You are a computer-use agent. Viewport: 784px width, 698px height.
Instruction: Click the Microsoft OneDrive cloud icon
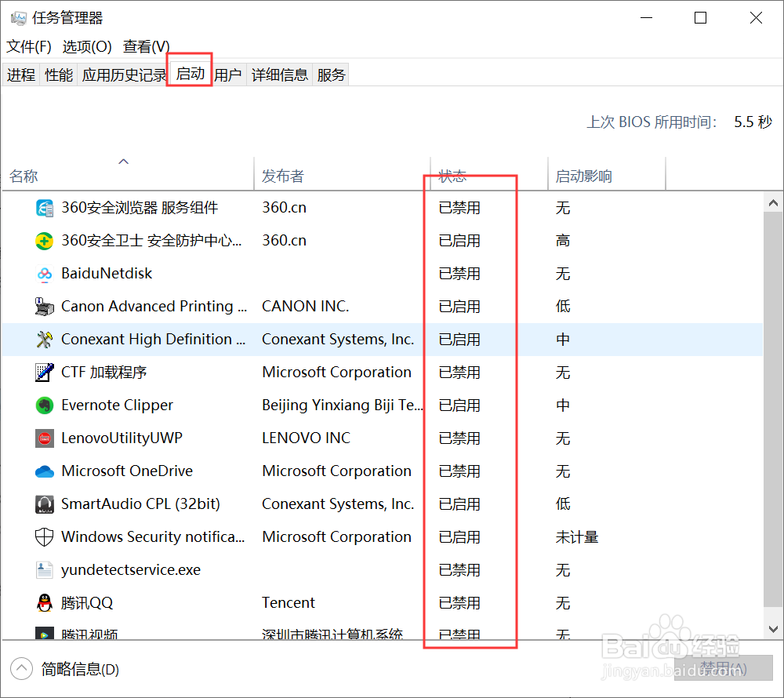click(x=45, y=471)
